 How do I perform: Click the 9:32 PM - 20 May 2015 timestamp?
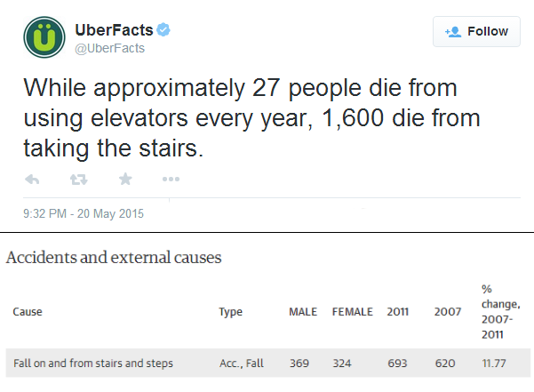(84, 213)
